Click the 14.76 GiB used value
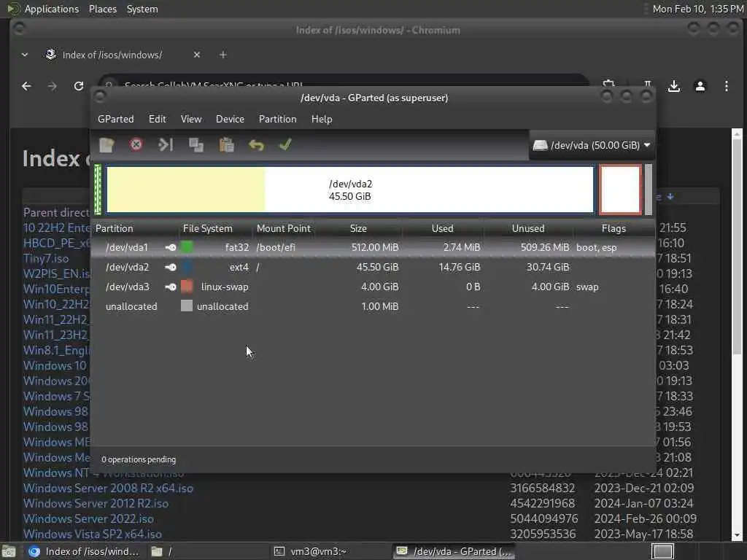 [x=460, y=267]
